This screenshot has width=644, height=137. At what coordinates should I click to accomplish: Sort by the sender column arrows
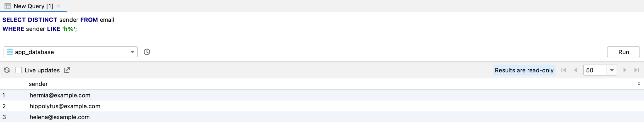point(639,84)
